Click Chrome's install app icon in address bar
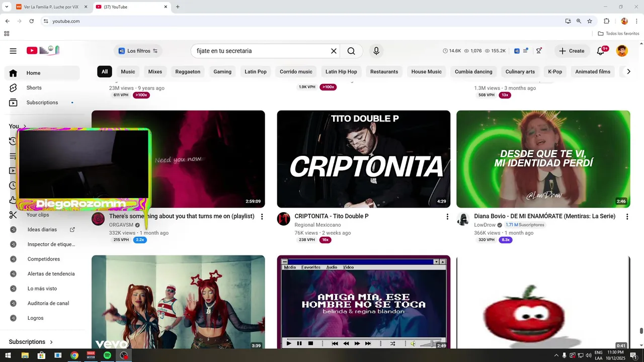Image resolution: width=644 pixels, height=362 pixels. click(568, 21)
